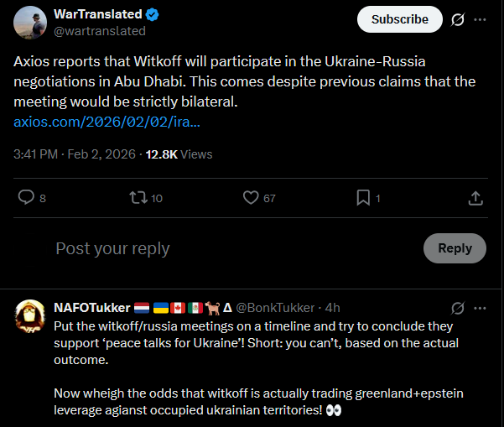The height and width of the screenshot is (427, 504).
Task: Share the post via the share icon
Action: click(x=475, y=198)
